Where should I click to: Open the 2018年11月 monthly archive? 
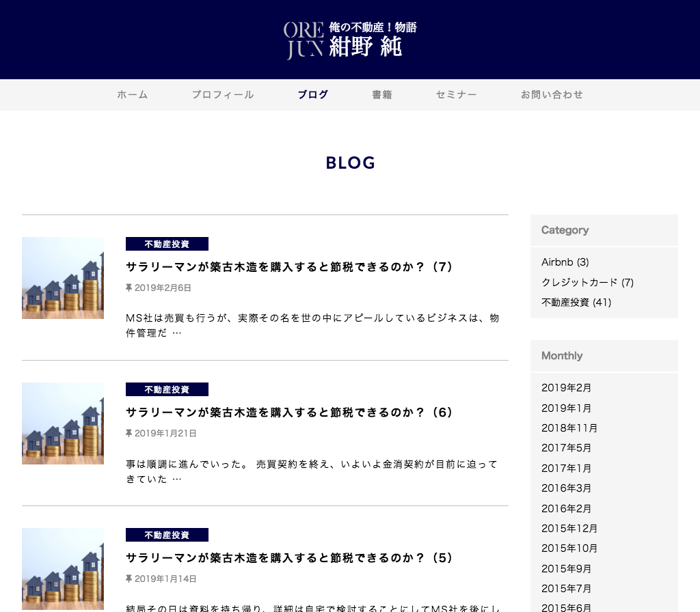tap(569, 428)
